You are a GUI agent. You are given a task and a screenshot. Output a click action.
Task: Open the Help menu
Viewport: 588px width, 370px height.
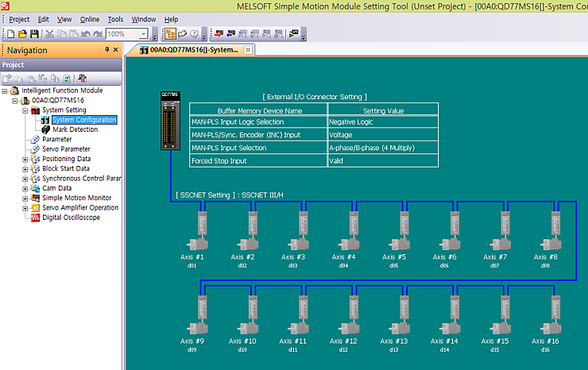171,20
